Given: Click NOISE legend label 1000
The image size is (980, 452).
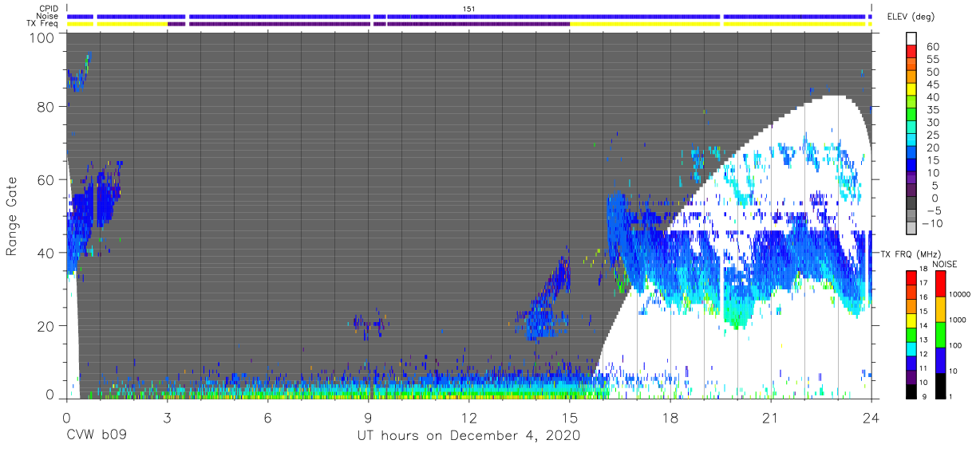Looking at the screenshot, I should tap(958, 320).
